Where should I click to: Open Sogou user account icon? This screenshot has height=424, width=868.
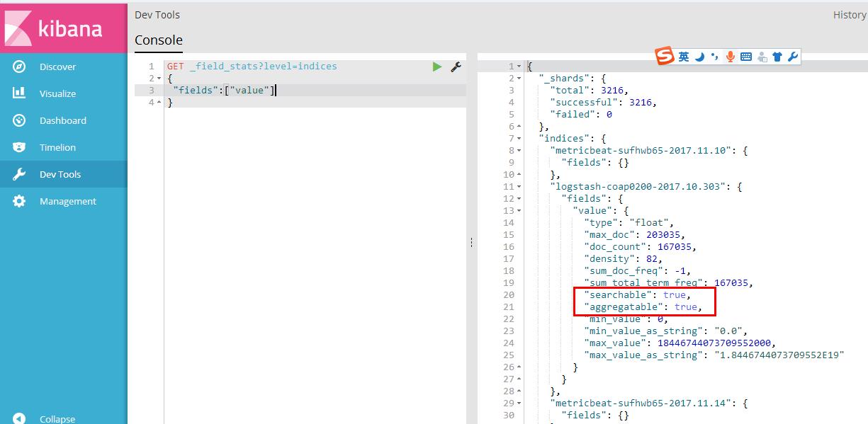pos(762,57)
